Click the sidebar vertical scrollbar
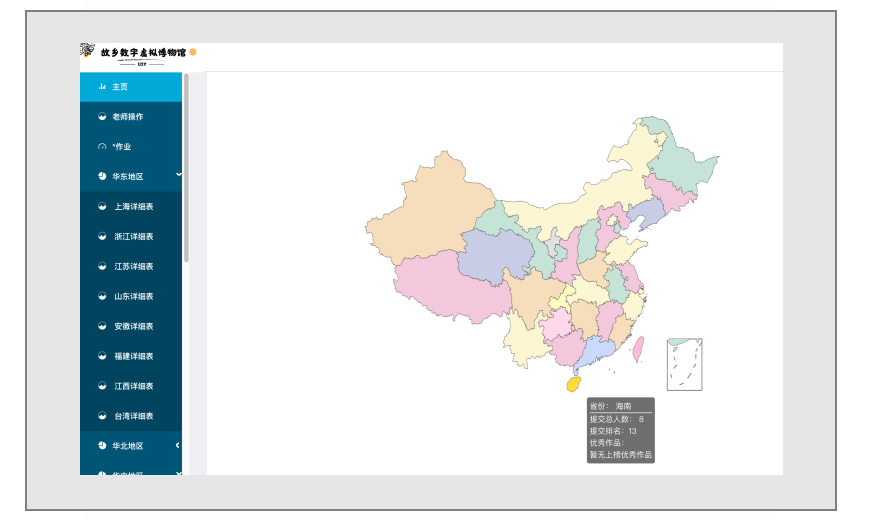The image size is (873, 520). [187, 168]
